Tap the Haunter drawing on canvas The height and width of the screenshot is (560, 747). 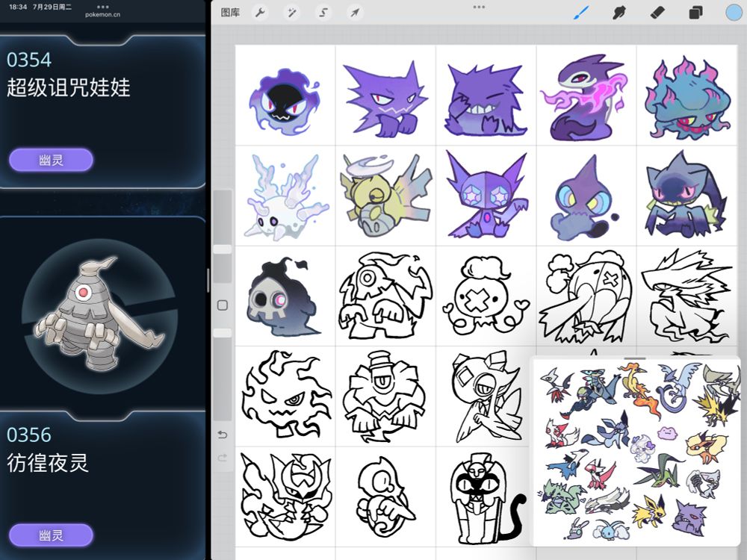385,99
